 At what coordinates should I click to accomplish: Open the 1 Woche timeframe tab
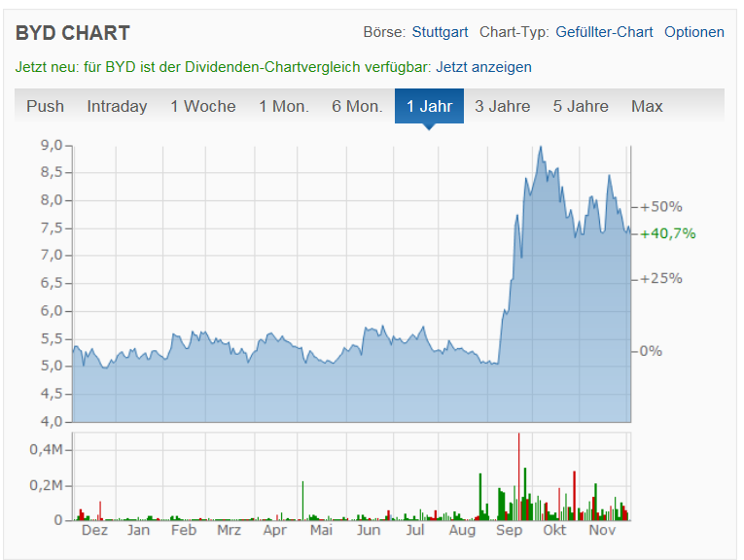(203, 106)
